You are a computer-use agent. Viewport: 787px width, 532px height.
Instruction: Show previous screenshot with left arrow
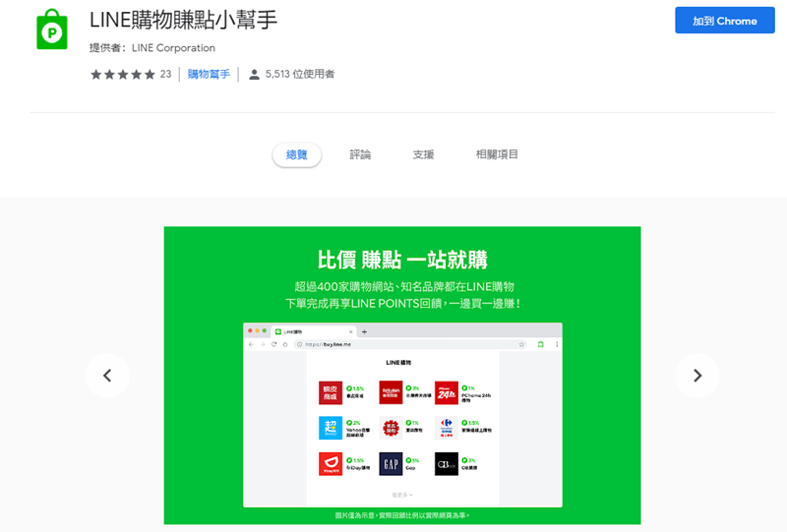coord(107,376)
